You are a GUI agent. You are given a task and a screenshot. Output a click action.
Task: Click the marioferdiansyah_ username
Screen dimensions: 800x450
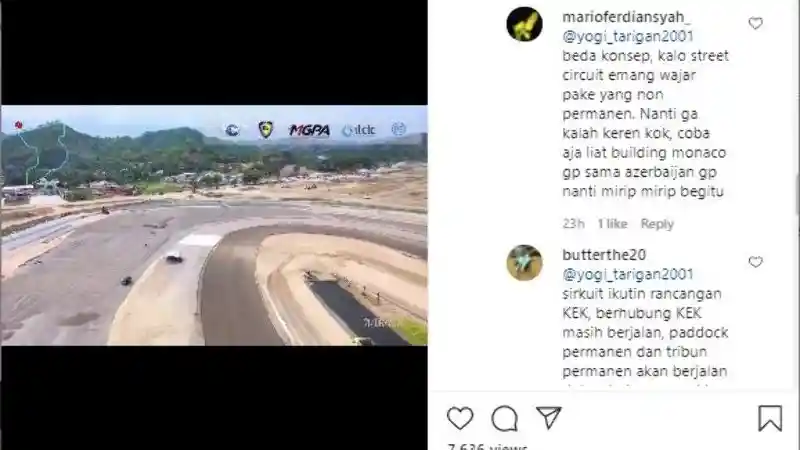[627, 17]
